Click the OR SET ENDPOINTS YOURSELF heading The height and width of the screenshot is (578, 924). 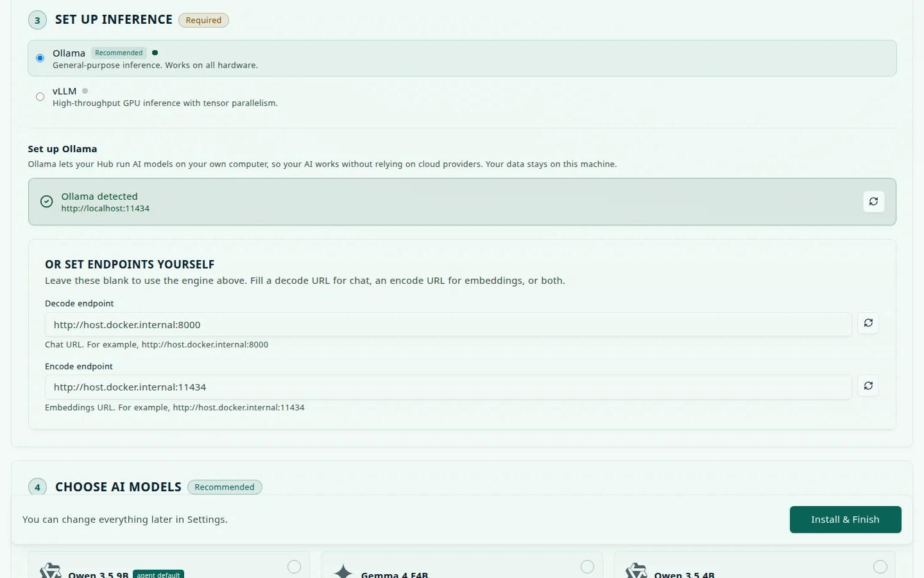(130, 265)
